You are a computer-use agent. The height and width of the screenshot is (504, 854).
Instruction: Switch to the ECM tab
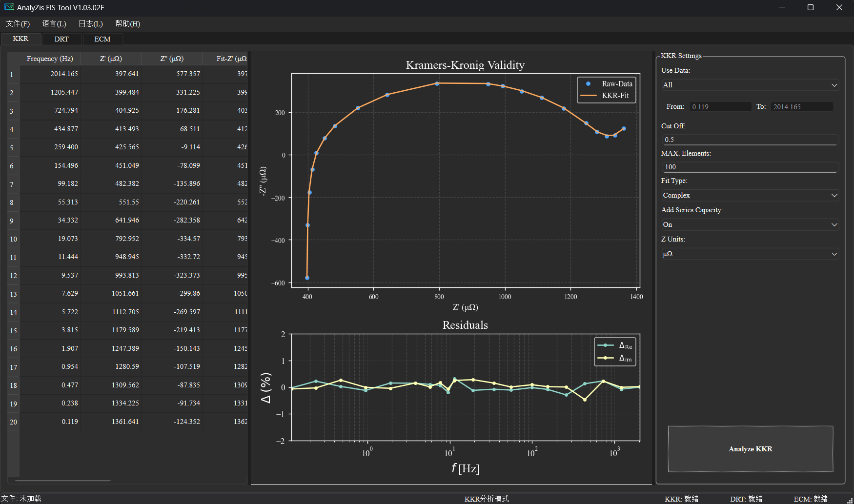coord(102,39)
